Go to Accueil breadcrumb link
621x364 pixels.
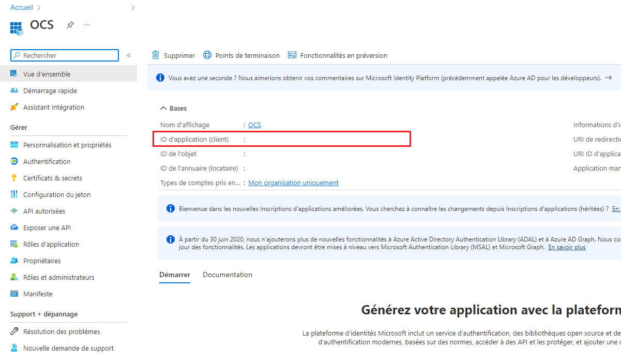(22, 7)
